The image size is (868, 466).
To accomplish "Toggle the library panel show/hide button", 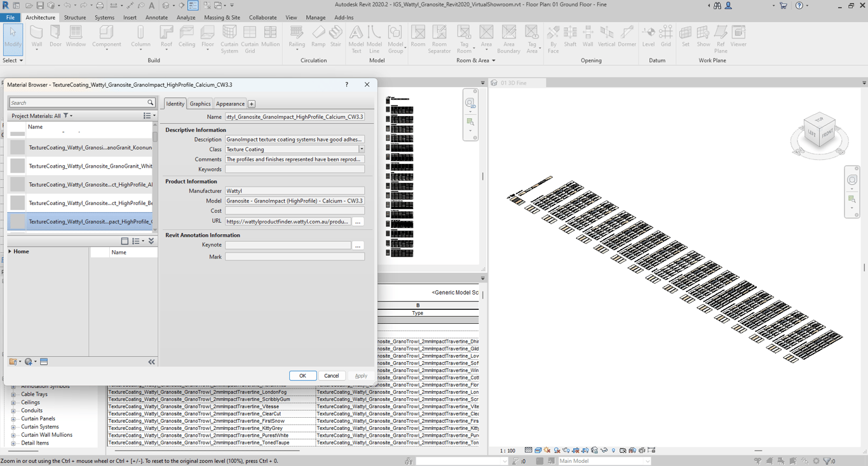I will click(125, 241).
